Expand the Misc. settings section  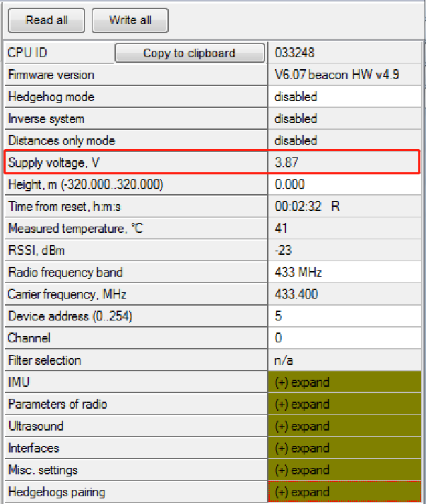(x=345, y=470)
